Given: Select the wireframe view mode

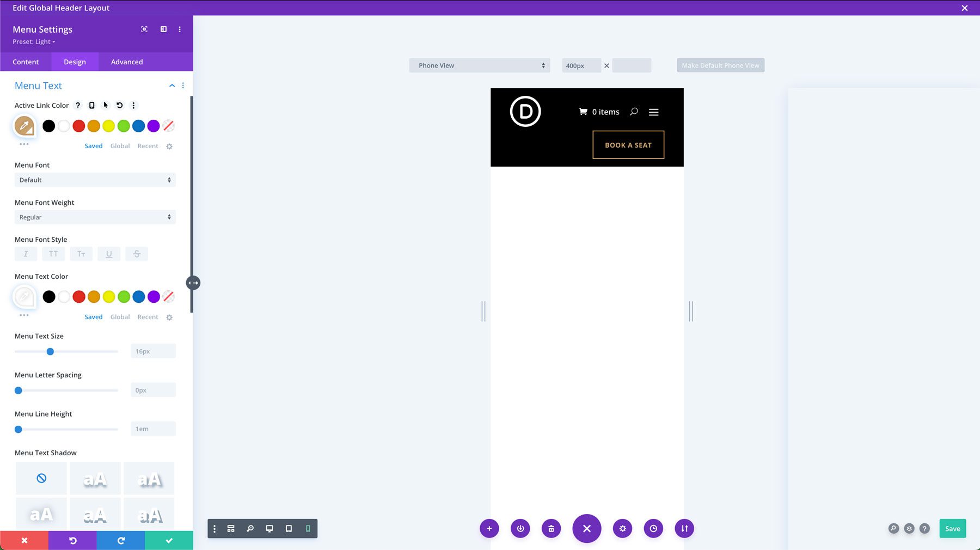Looking at the screenshot, I should [x=231, y=528].
